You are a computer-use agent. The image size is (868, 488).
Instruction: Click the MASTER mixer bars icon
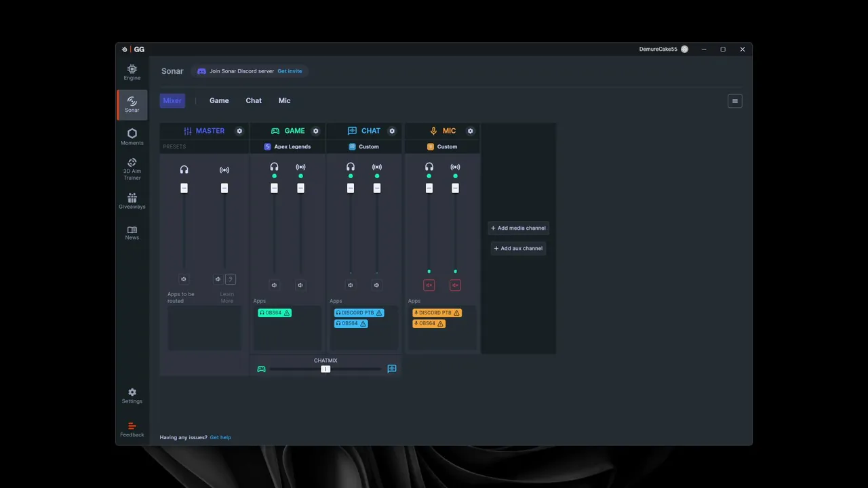[188, 131]
